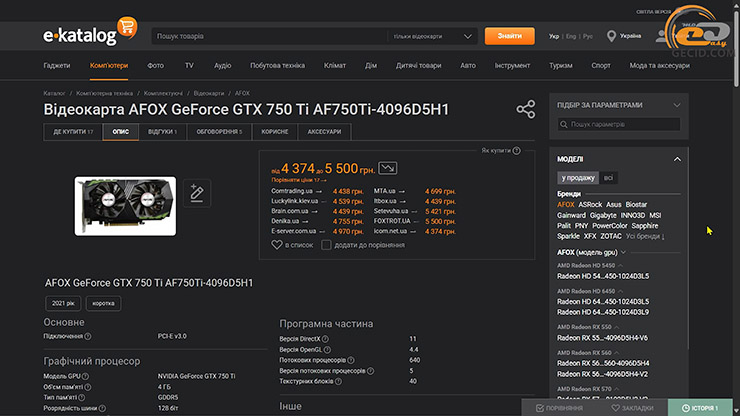Open 'Порівняння' in bottom bar
Screen dimensions: 740x416
point(559,408)
